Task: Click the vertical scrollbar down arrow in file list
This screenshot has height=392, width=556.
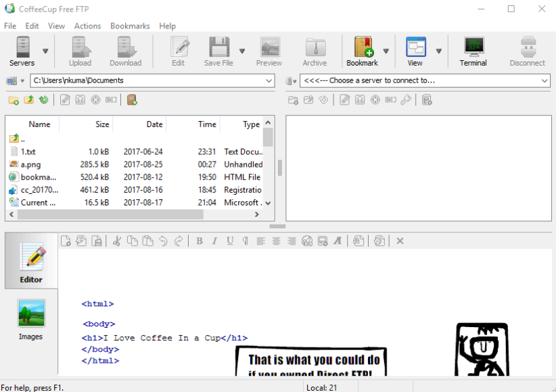Action: click(x=268, y=203)
